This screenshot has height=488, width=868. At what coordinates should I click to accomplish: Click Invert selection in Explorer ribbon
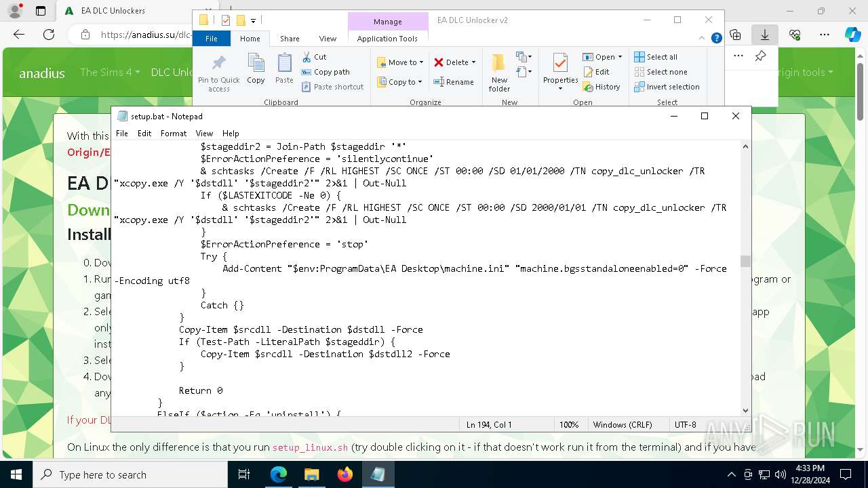point(667,87)
